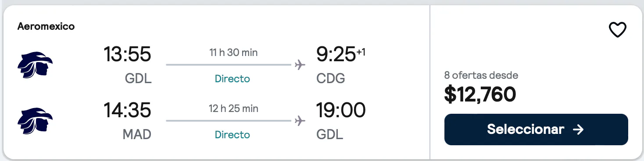Click the CDG arrival airport code

(x=331, y=79)
